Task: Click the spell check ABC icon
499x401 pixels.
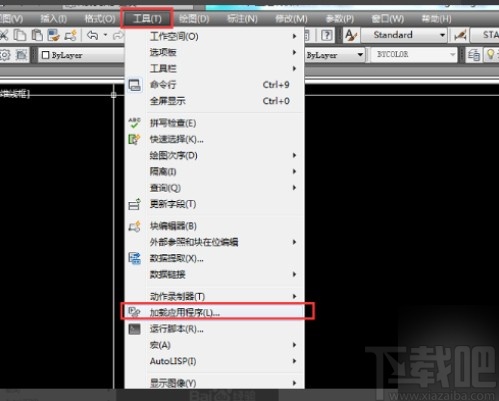Action: [135, 123]
